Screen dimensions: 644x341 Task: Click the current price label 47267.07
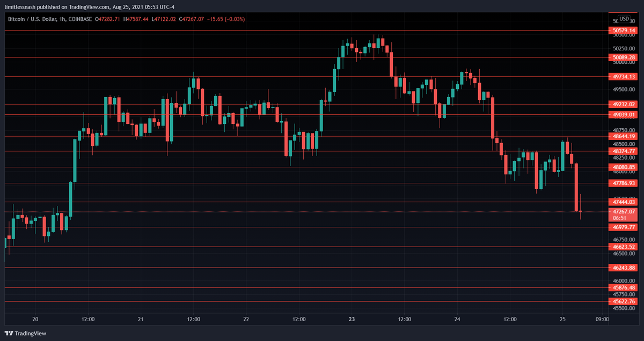click(x=624, y=212)
